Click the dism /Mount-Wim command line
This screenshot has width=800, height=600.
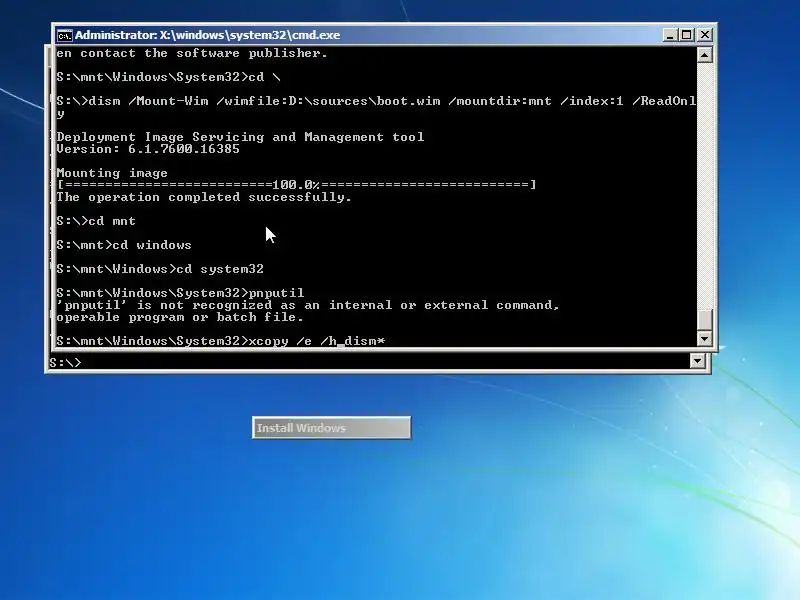tap(376, 107)
